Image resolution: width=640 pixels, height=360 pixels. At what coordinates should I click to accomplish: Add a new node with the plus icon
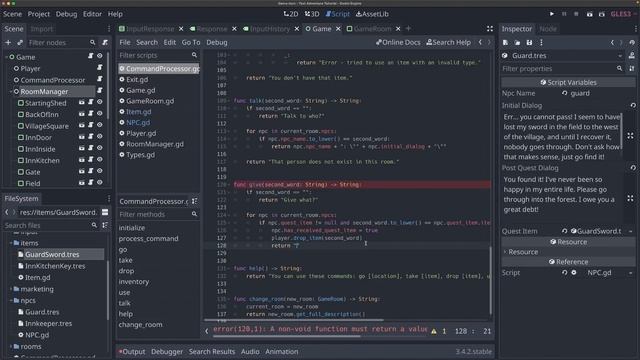point(8,42)
